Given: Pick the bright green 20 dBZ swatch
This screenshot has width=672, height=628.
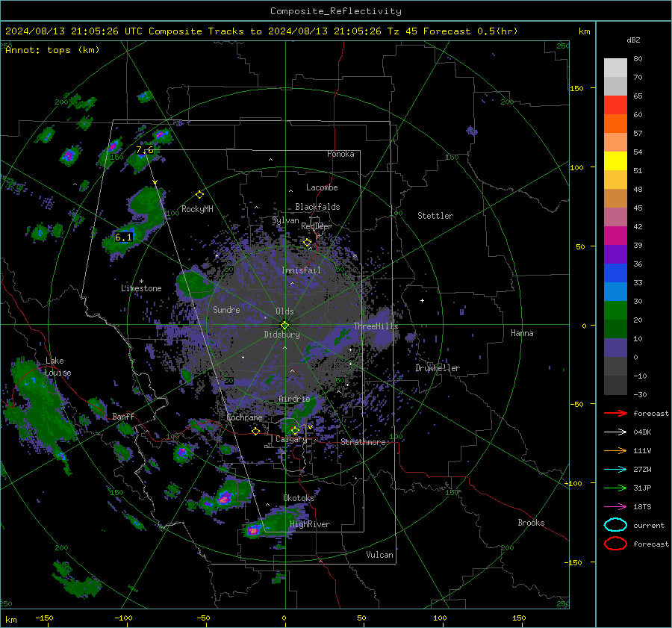Looking at the screenshot, I should click(x=615, y=311).
